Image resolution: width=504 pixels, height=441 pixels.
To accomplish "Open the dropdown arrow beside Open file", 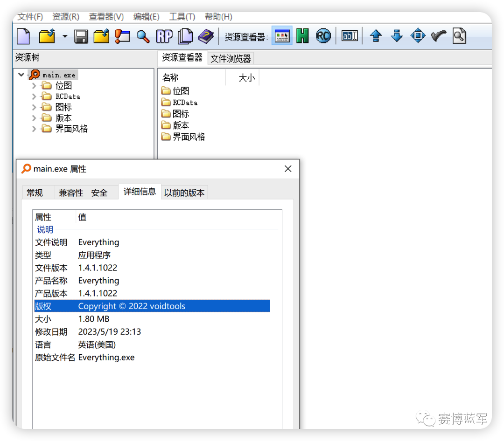I will [x=65, y=36].
